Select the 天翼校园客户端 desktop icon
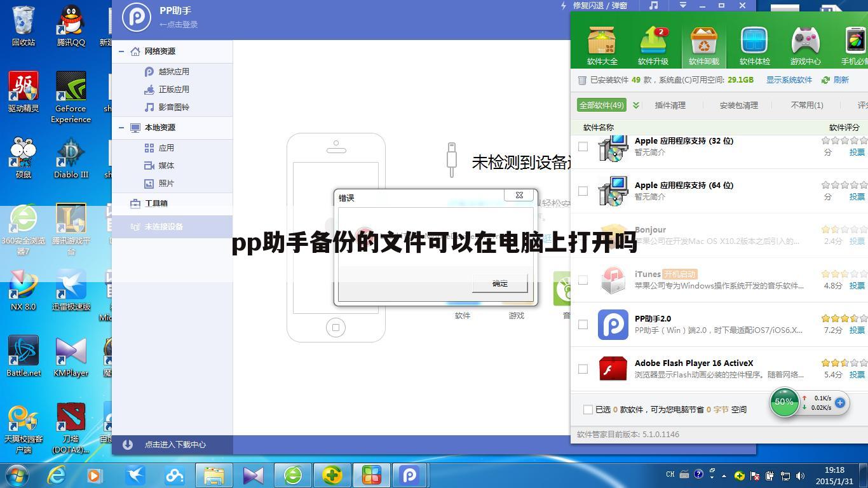This screenshot has width=868, height=488. (24, 428)
